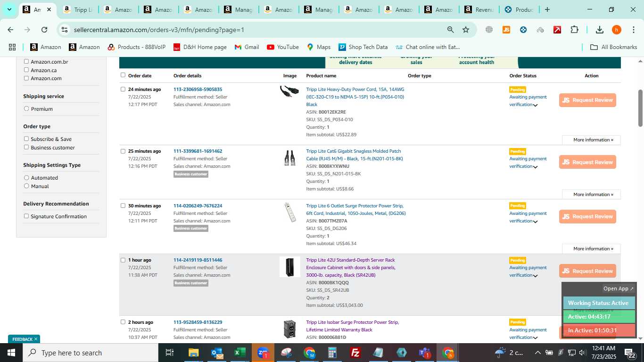Image resolution: width=644 pixels, height=362 pixels.
Task: Click the browser back arrow
Action: point(10,30)
